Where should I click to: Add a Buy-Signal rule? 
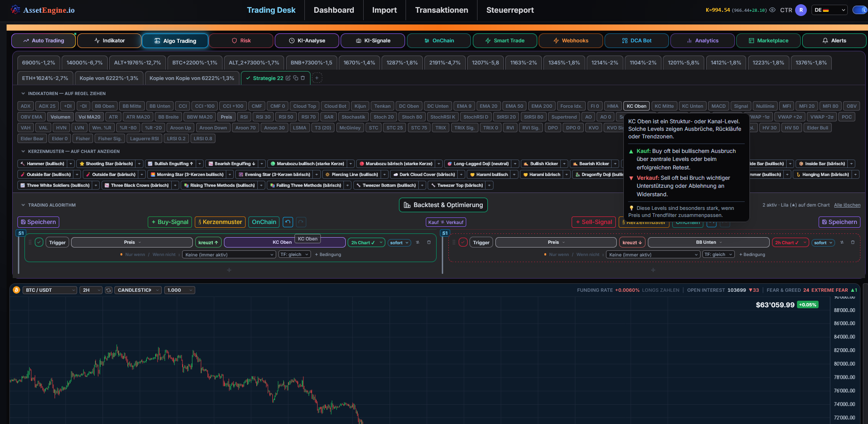point(170,222)
